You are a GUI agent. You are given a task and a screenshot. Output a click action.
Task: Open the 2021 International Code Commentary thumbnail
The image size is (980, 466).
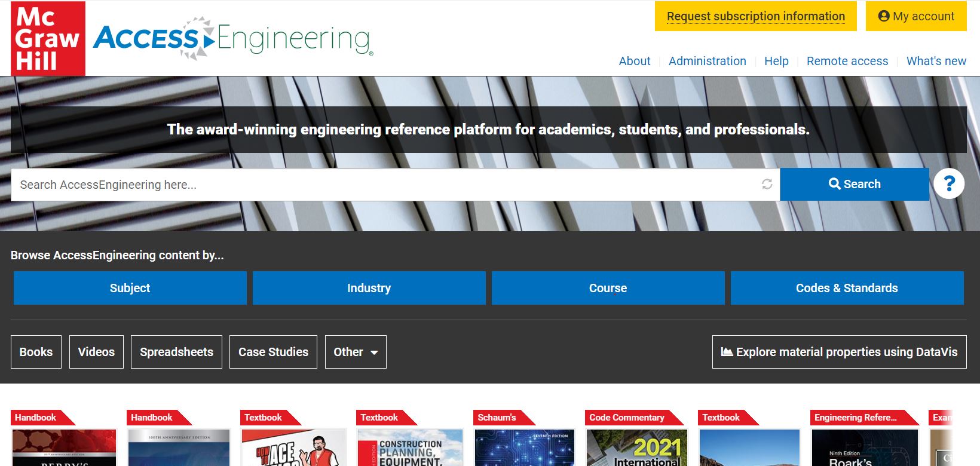[x=636, y=448]
